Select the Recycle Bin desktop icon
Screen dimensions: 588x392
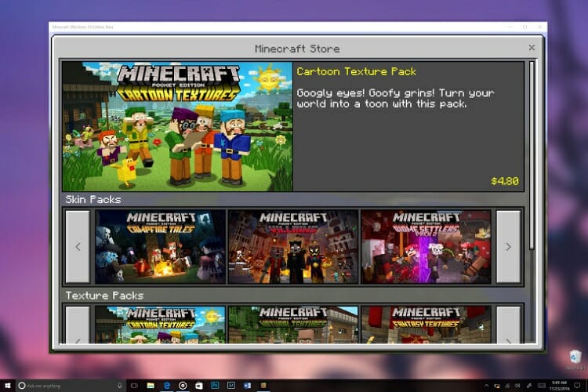point(575,359)
